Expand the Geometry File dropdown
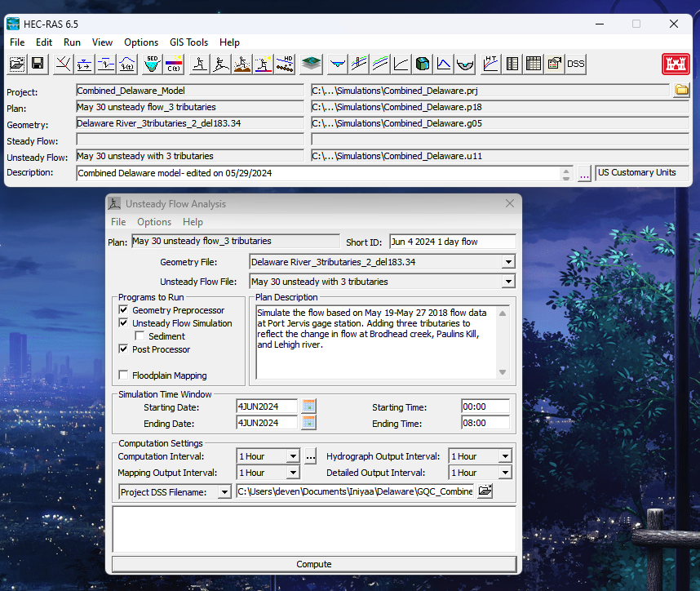 point(508,262)
